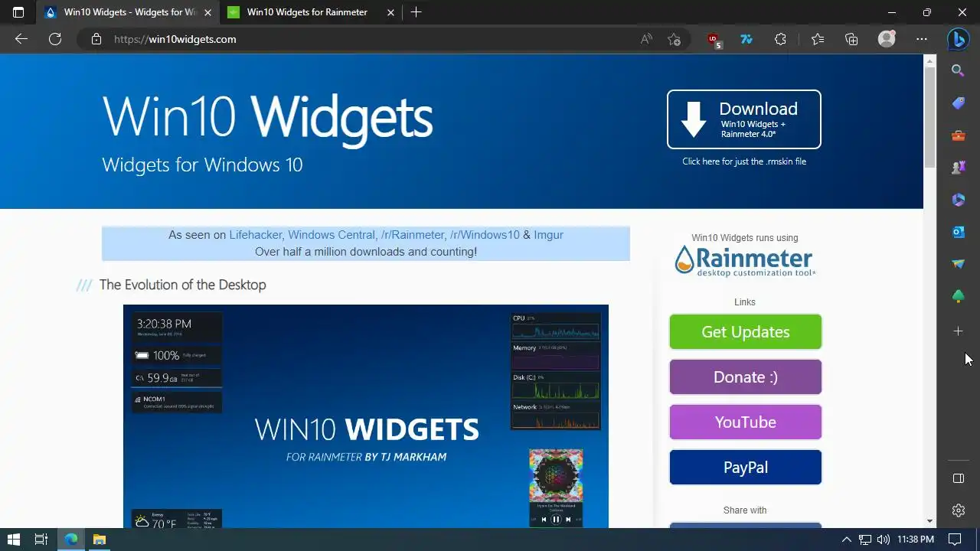Add this page to favorites

tap(674, 39)
